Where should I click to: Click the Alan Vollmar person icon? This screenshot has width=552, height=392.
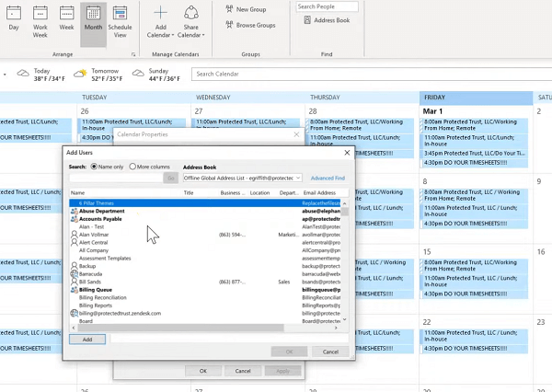click(x=74, y=235)
